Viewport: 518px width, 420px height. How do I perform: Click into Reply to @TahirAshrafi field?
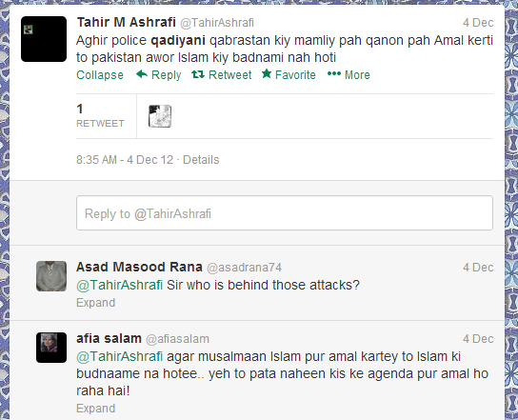click(x=285, y=213)
